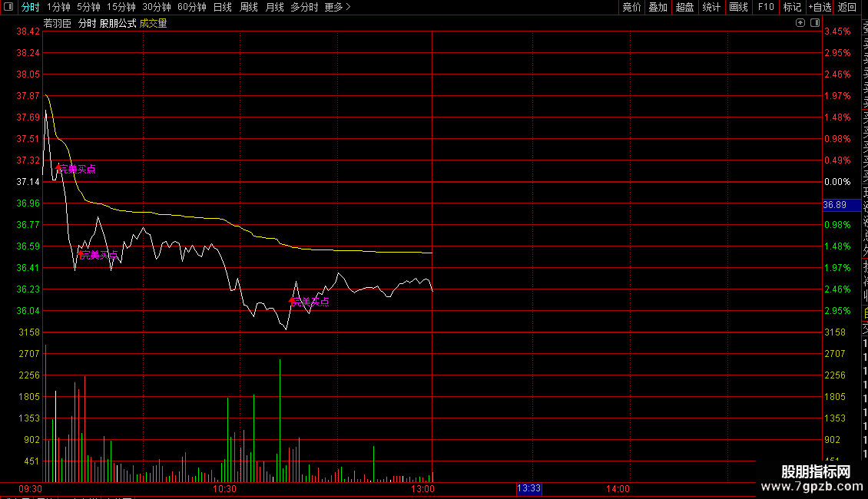This screenshot has height=499, width=868.
Task: Click the blue 36.89 price marker
Action: click(841, 205)
